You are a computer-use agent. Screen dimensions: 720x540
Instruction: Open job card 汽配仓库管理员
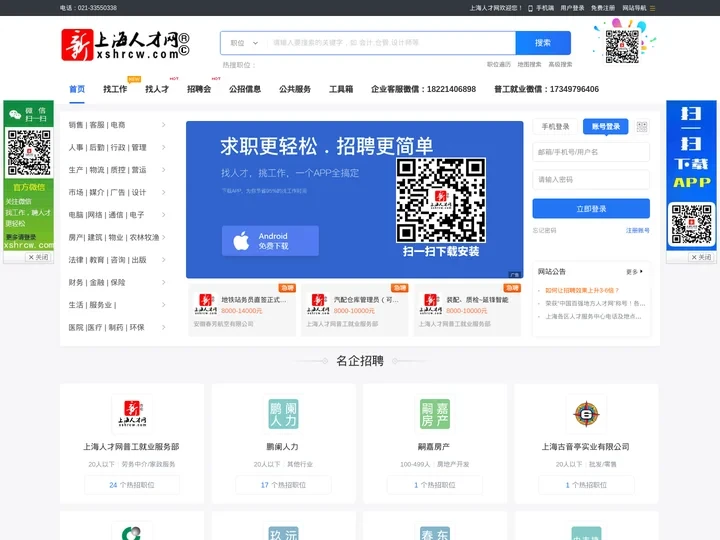354,310
